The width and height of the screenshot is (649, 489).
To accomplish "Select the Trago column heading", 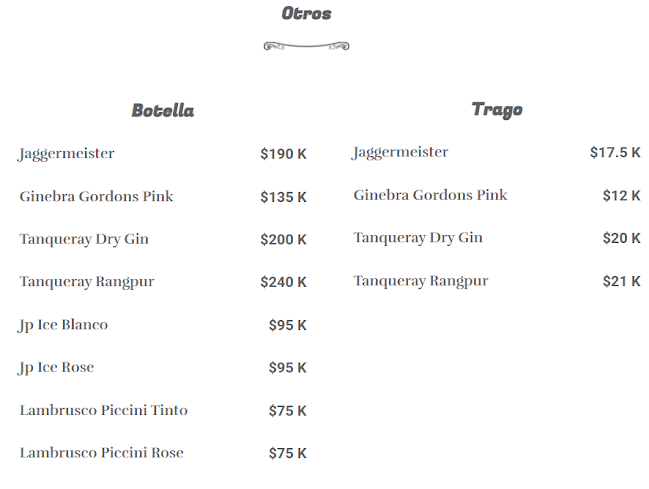I will (497, 110).
